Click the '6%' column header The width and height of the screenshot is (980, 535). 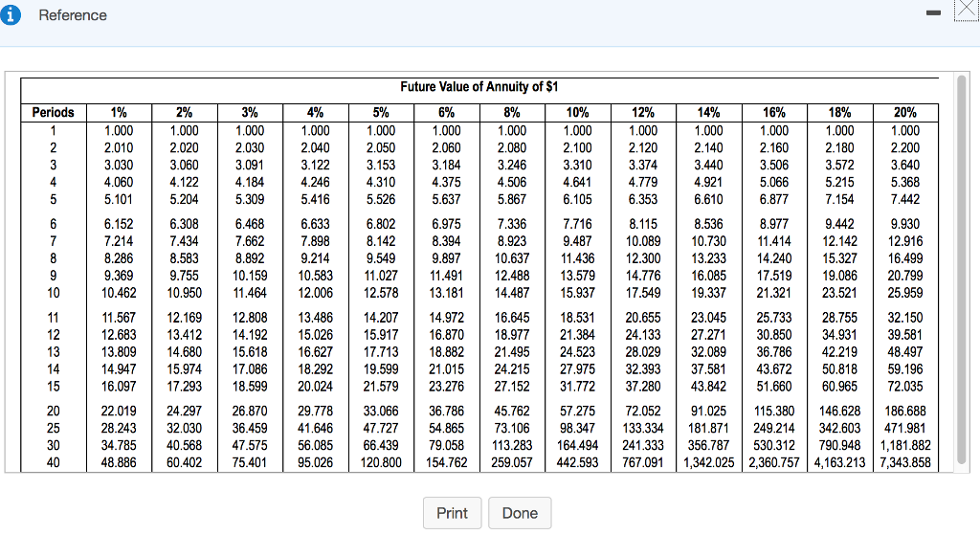(446, 113)
